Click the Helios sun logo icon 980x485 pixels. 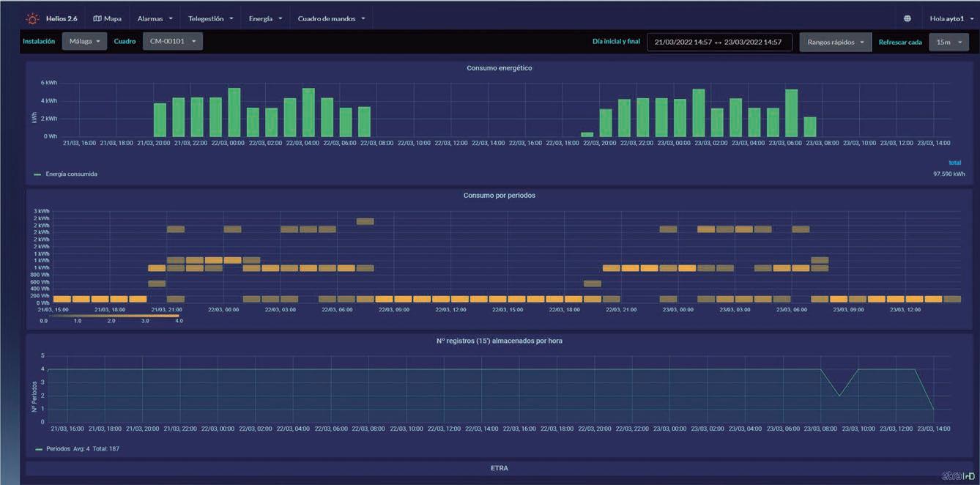pyautogui.click(x=32, y=18)
